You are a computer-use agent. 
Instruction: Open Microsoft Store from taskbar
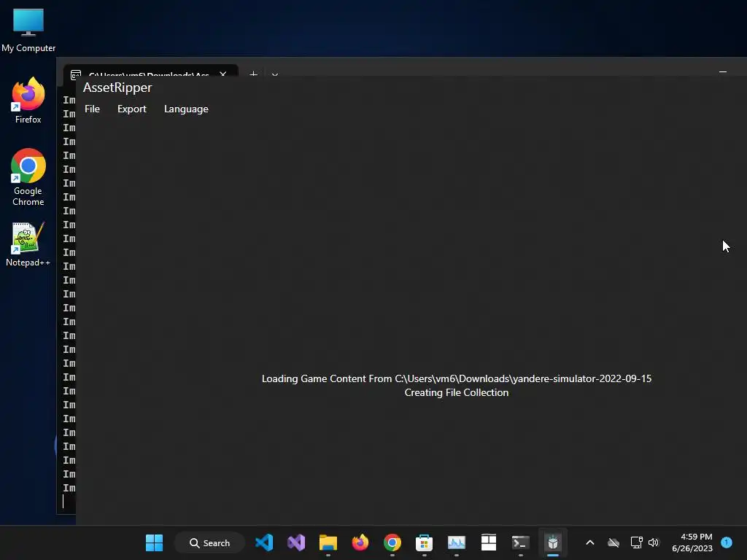click(424, 542)
